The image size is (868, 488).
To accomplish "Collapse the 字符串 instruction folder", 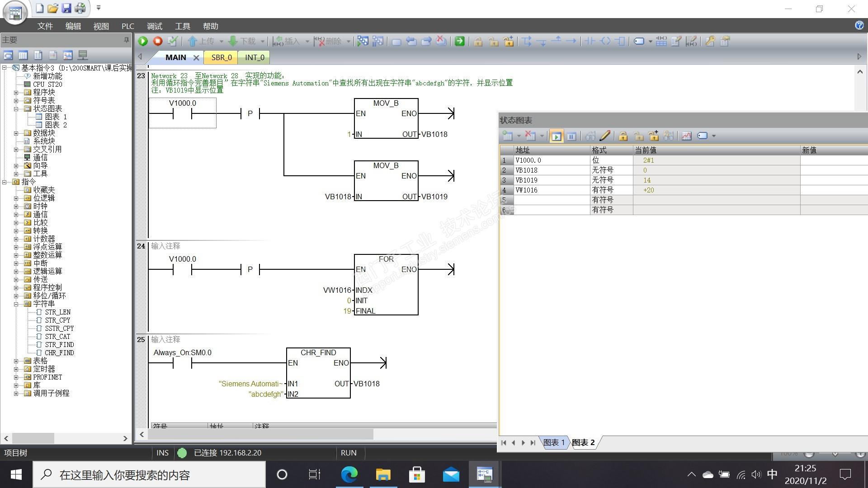I will coord(16,304).
